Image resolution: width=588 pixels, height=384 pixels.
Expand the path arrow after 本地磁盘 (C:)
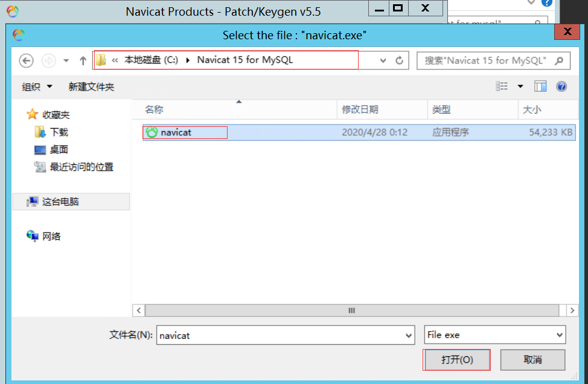188,60
